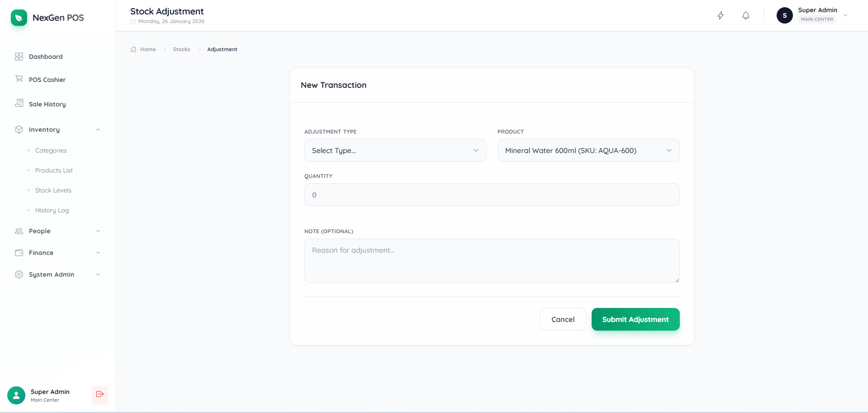This screenshot has width=868, height=413.
Task: Open the quick actions lightning icon
Action: click(721, 15)
